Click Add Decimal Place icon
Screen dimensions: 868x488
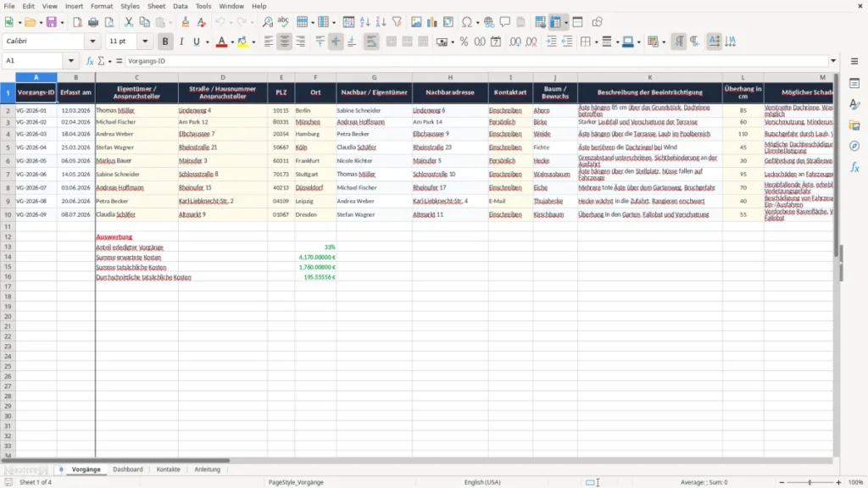pos(515,42)
